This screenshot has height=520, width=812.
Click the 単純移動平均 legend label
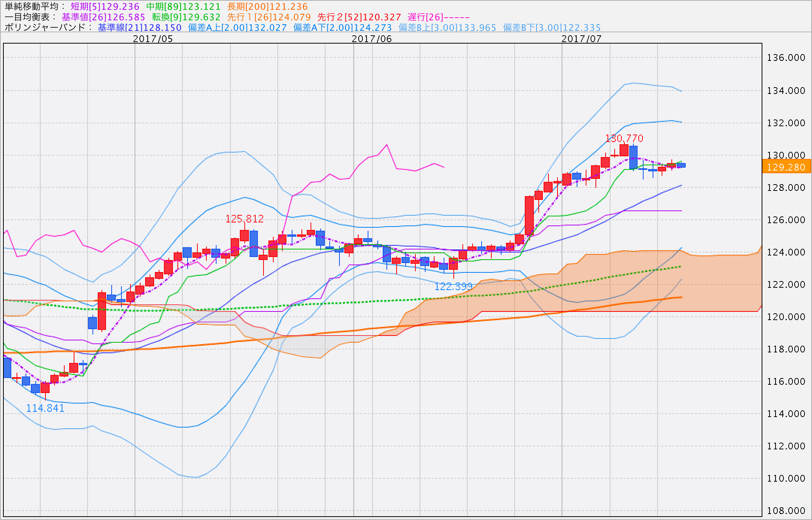[x=35, y=6]
